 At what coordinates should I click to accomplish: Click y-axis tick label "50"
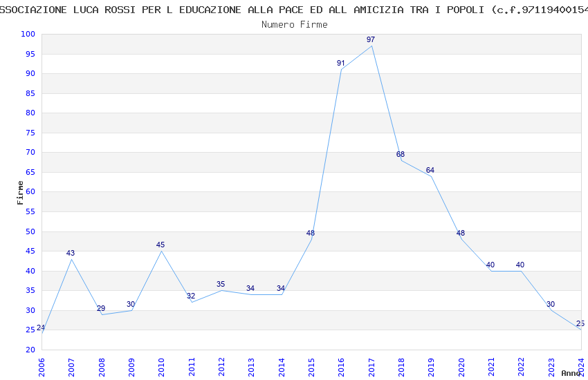coord(30,231)
